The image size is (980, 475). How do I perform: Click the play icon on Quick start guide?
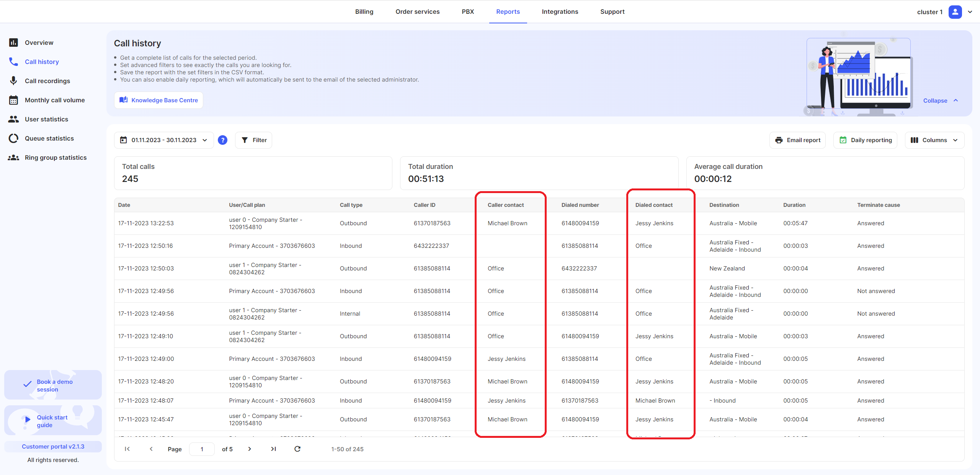click(x=28, y=419)
